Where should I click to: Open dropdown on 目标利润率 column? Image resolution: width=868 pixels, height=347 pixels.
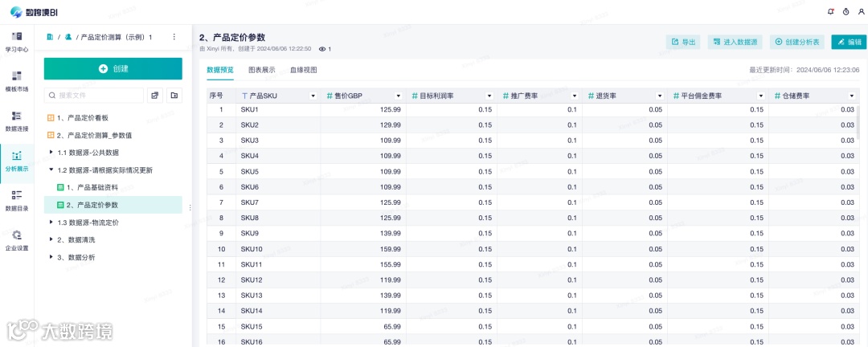point(489,96)
